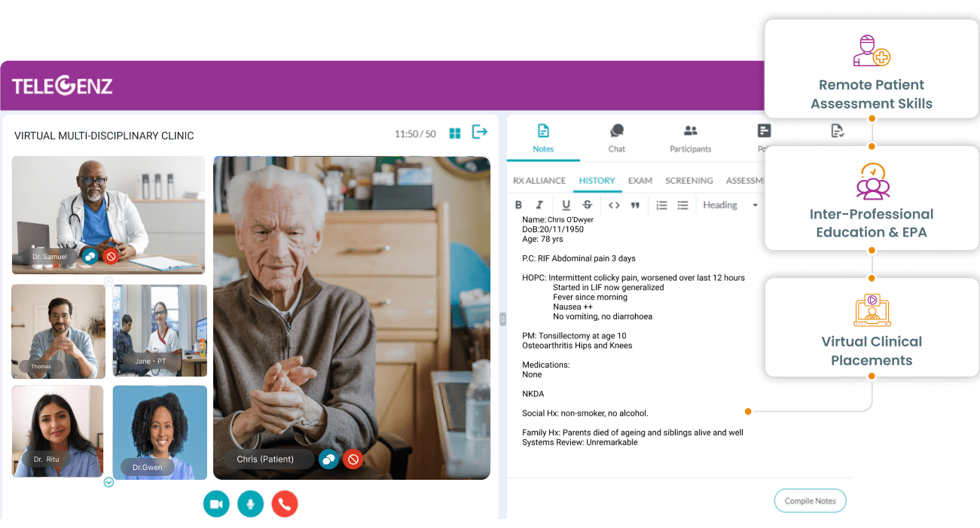The width and height of the screenshot is (980, 528).
Task: Click the pill icon on Chris's video tile
Action: (328, 459)
